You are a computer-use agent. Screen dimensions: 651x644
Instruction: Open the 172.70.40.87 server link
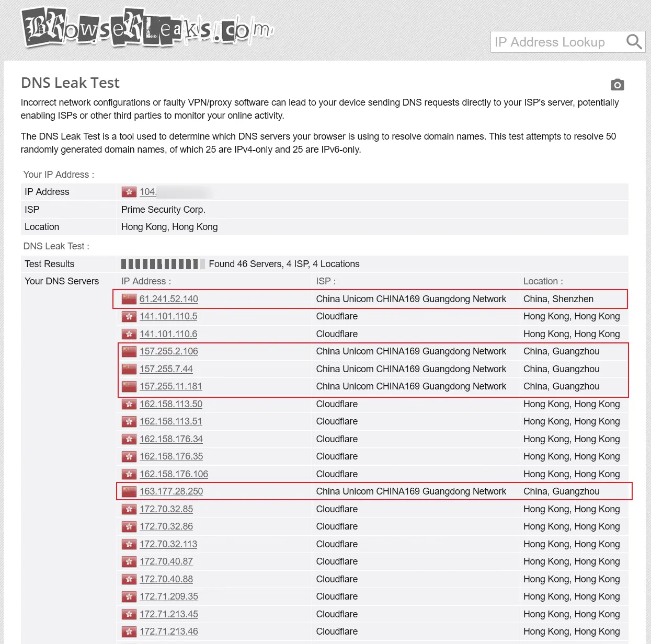pyautogui.click(x=166, y=561)
